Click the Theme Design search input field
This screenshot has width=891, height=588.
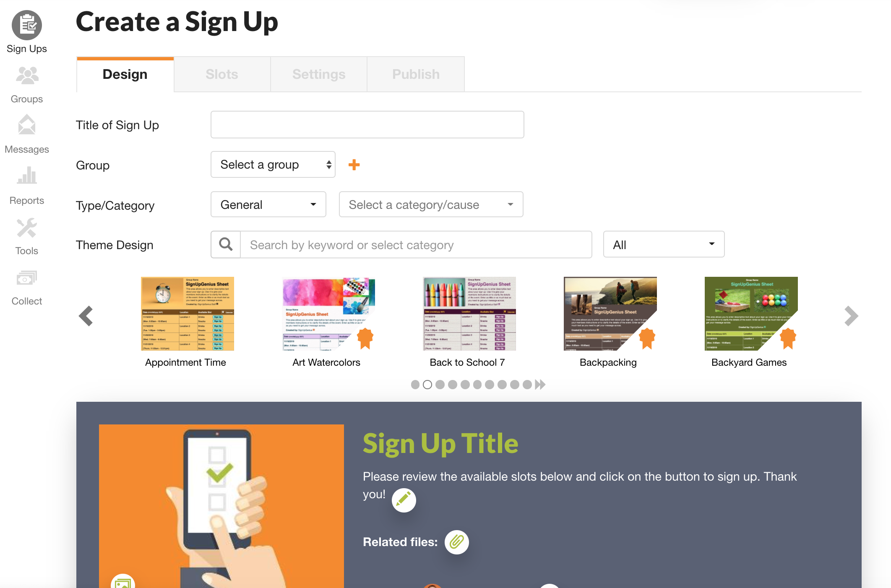click(x=417, y=245)
